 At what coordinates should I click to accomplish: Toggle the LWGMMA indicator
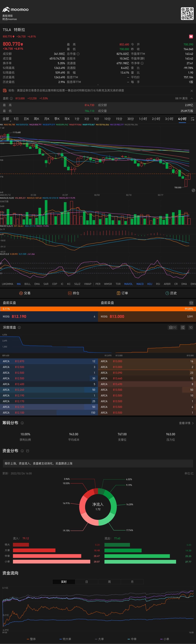click(8, 284)
